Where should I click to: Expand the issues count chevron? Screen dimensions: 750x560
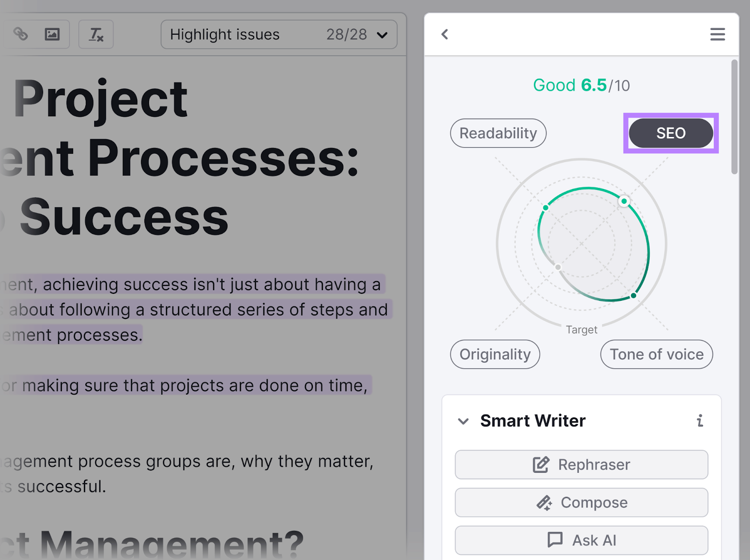tap(382, 34)
